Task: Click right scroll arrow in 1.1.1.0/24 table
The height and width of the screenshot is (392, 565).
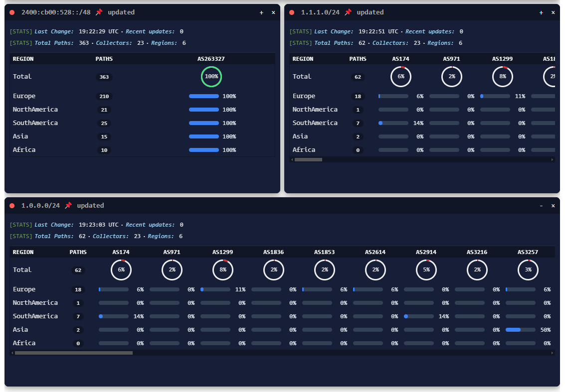Action: tap(552, 160)
